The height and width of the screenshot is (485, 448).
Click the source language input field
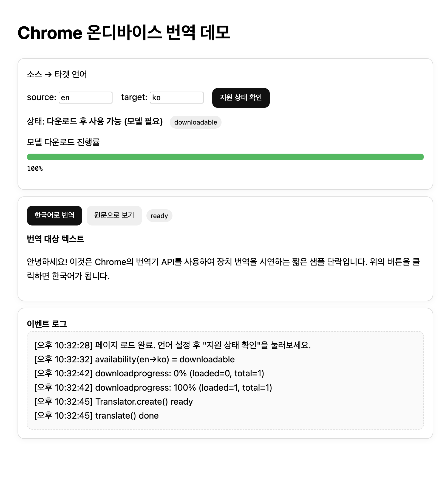[x=85, y=98]
